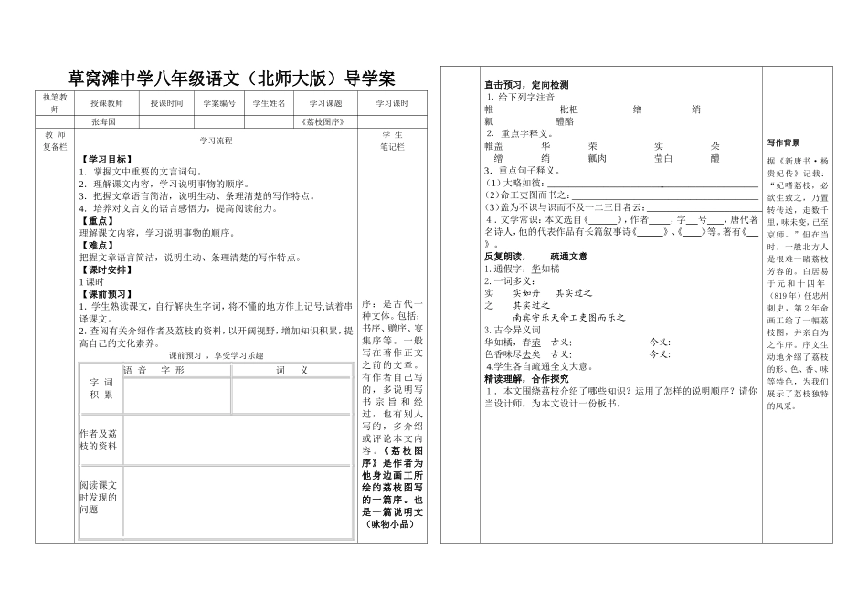Viewport: 868px width, 601px height.
Task: Click the word 莹白 in the definitions row
Action: point(663,158)
